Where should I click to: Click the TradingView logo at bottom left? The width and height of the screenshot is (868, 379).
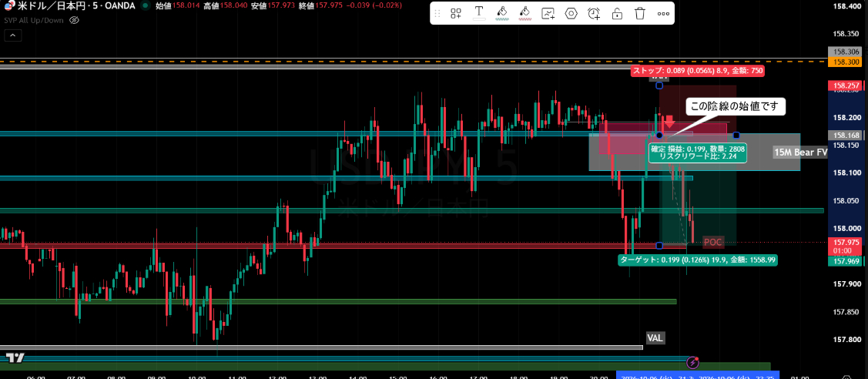15,357
